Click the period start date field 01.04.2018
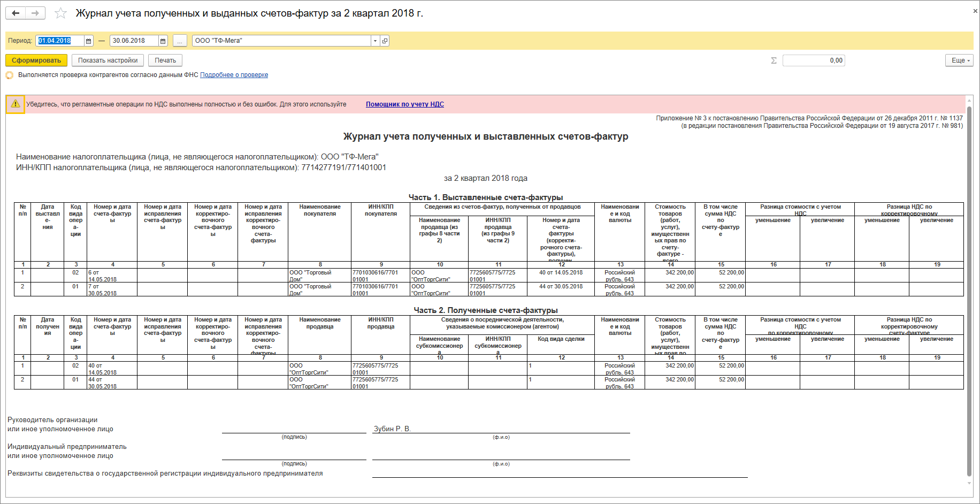 (60, 41)
